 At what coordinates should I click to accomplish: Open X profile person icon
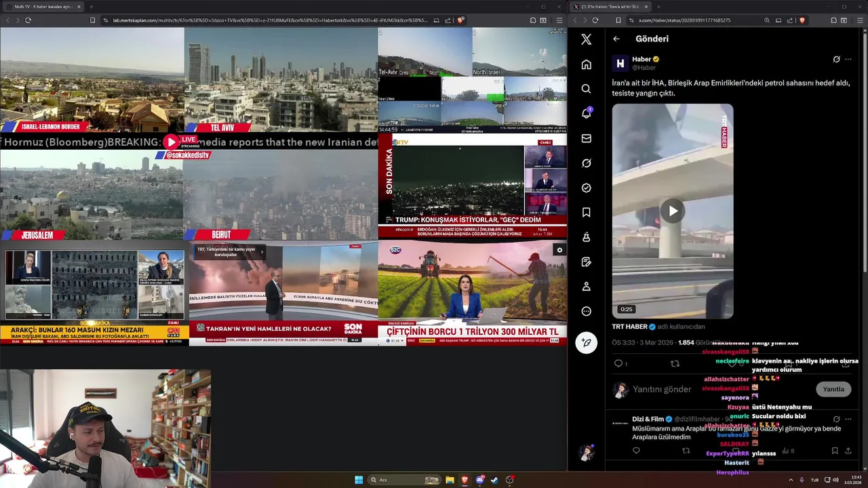click(x=587, y=287)
